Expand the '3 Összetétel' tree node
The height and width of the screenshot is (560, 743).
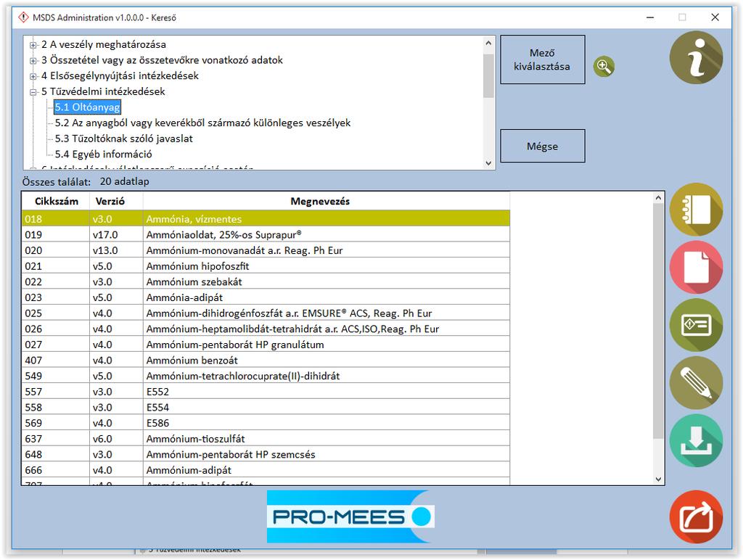click(x=33, y=61)
